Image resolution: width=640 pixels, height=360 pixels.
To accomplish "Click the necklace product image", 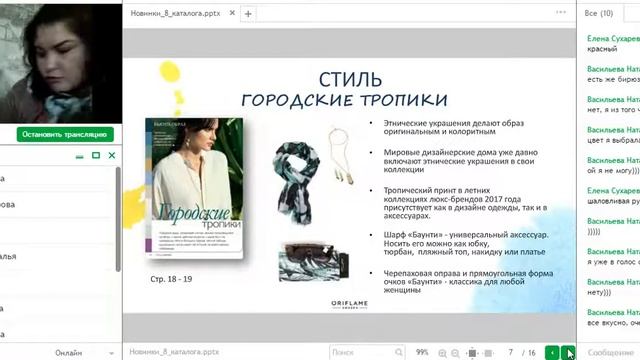I will tap(341, 156).
